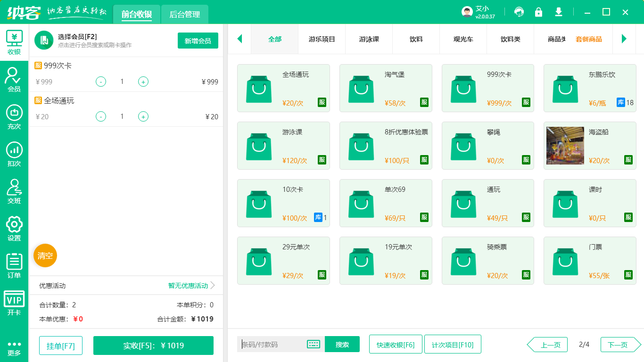Click the lock icon in the title bar
The height and width of the screenshot is (362, 644).
pyautogui.click(x=538, y=12)
